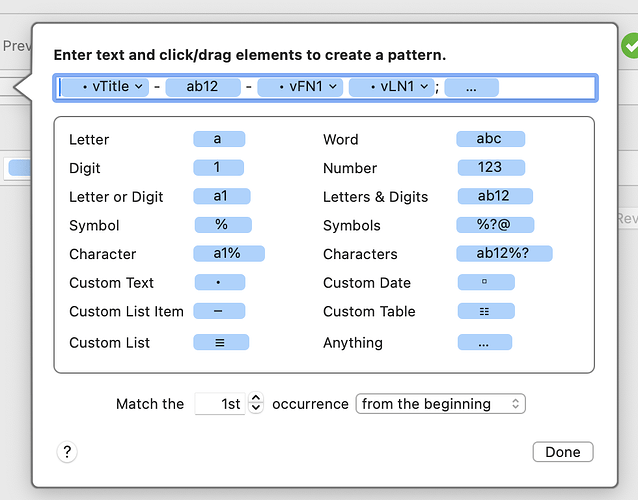Pick the Custom Text bullet token
The image size is (638, 500).
tap(219, 283)
